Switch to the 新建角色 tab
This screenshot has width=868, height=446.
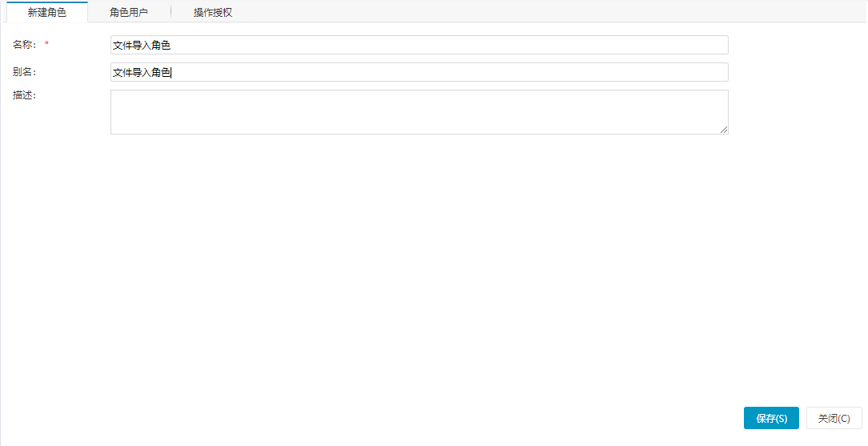(x=47, y=12)
